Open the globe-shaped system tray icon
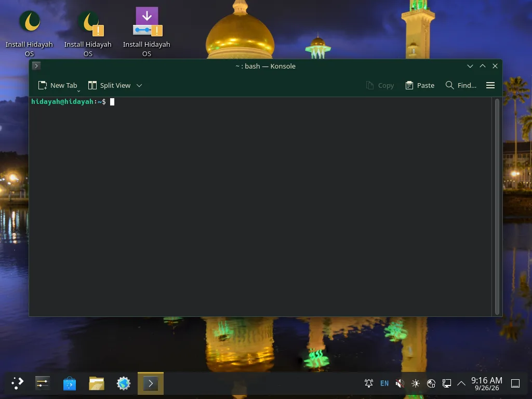 (431, 383)
